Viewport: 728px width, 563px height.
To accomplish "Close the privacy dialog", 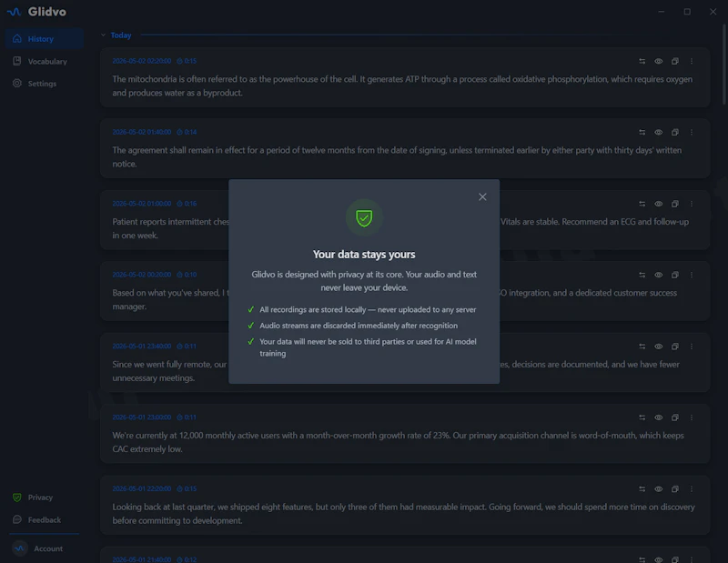I will point(482,196).
